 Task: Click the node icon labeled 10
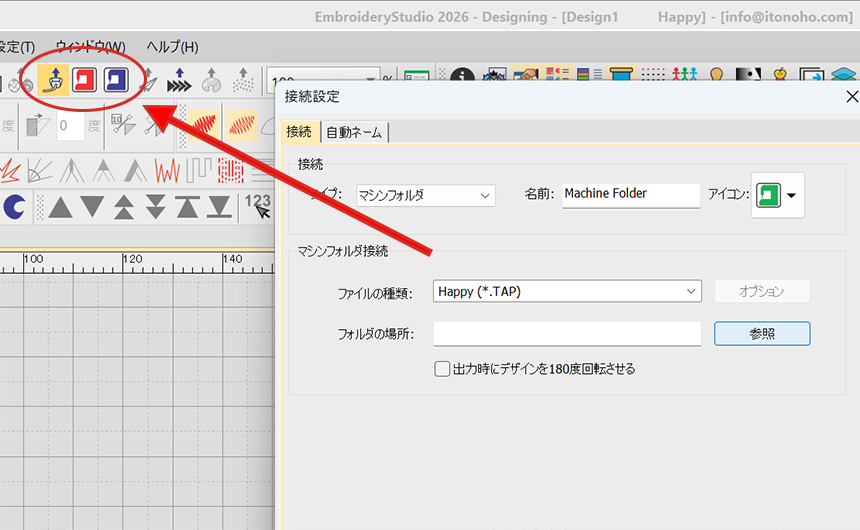pyautogui.click(x=123, y=125)
